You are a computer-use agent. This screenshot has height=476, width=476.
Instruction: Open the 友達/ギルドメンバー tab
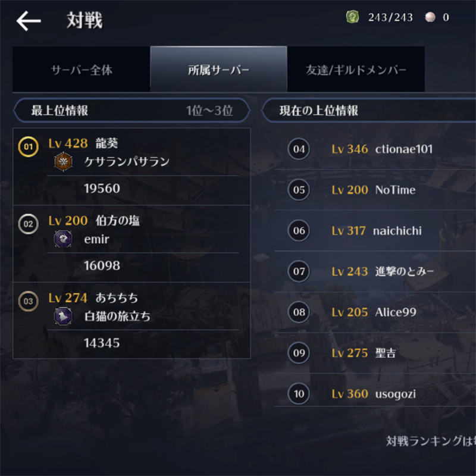coord(356,70)
